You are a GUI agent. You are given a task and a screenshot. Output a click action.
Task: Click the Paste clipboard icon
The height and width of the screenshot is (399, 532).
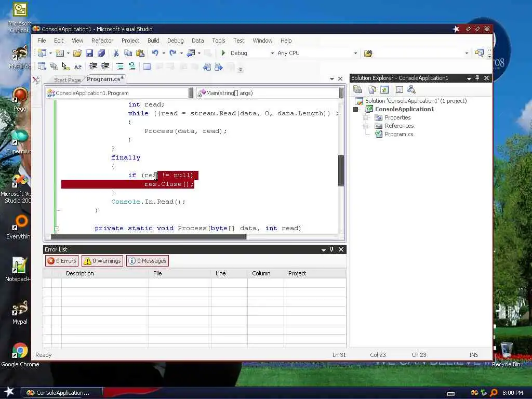[140, 53]
